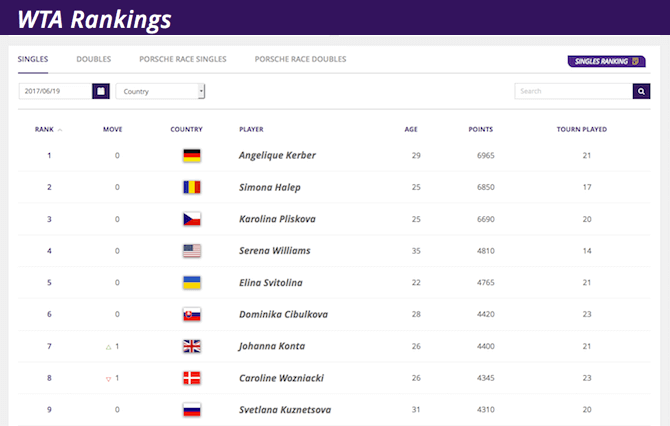Open Dominika Cibulkova player profile
The width and height of the screenshot is (670, 426).
tap(283, 314)
